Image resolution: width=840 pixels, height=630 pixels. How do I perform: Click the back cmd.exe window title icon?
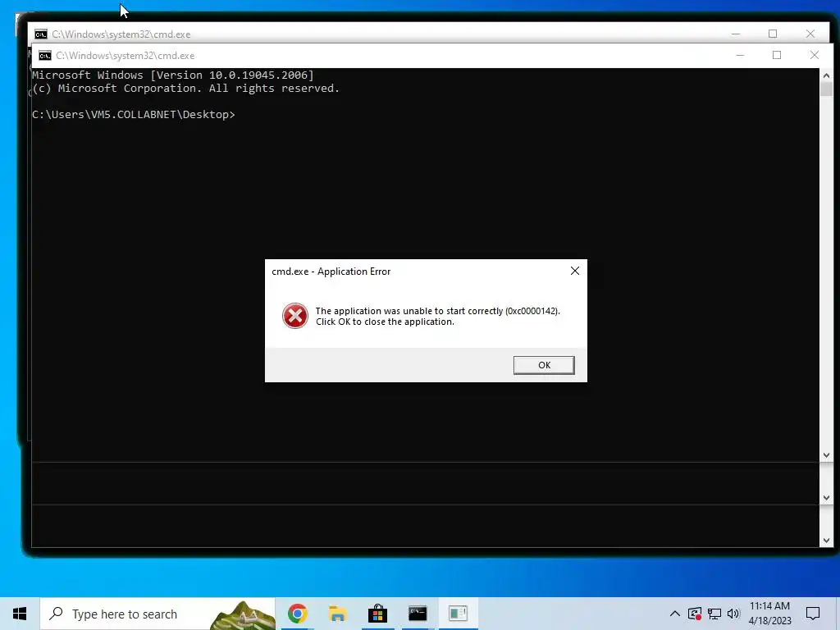click(x=41, y=34)
